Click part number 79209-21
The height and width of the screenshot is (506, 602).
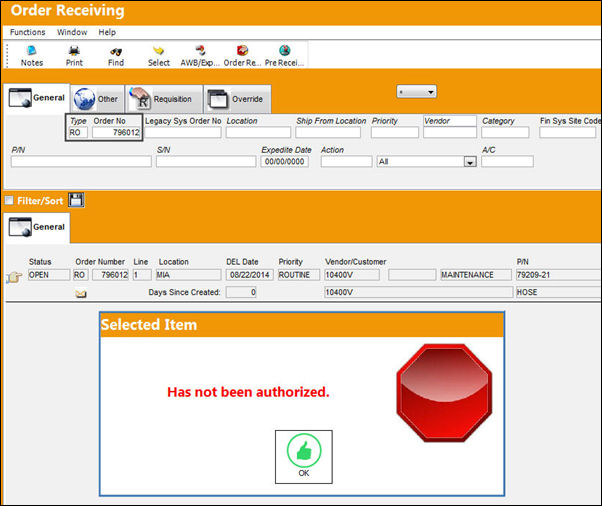point(559,275)
